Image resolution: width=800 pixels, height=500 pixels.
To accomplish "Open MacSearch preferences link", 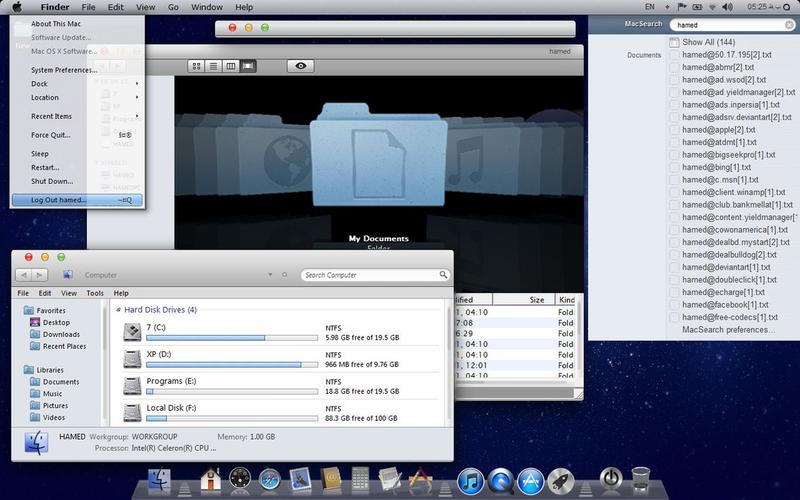I will (728, 329).
